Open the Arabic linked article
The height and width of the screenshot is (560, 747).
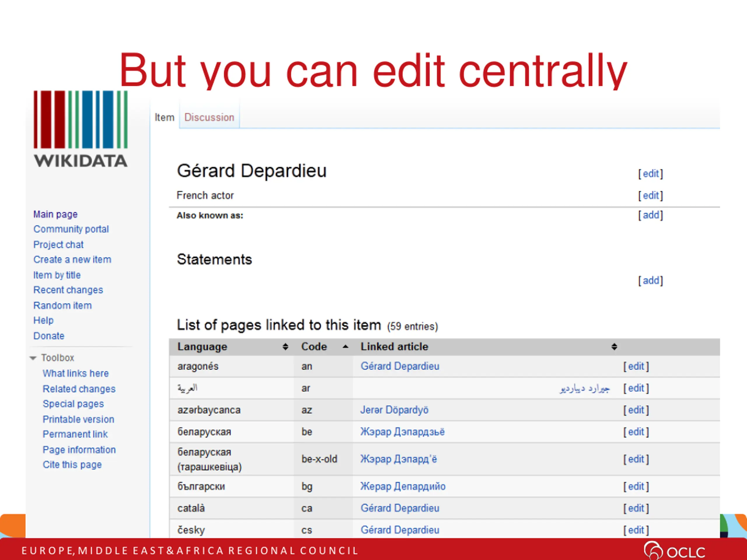tap(584, 388)
